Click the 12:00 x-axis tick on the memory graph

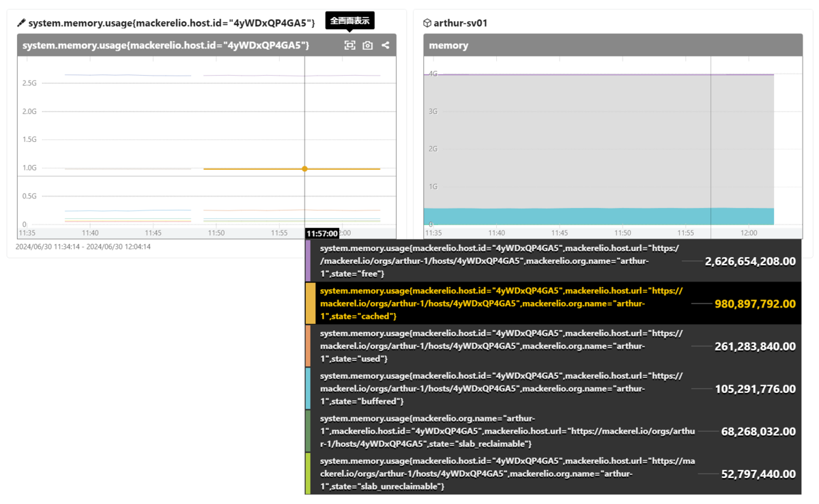coord(749,233)
